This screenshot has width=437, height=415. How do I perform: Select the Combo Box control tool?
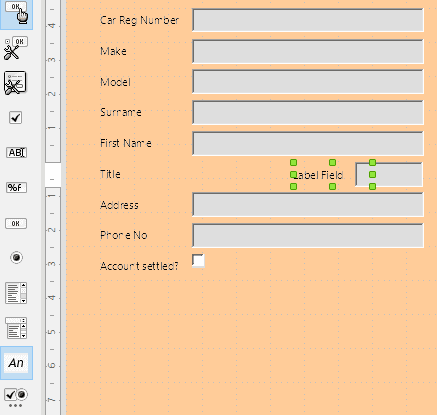[16, 328]
